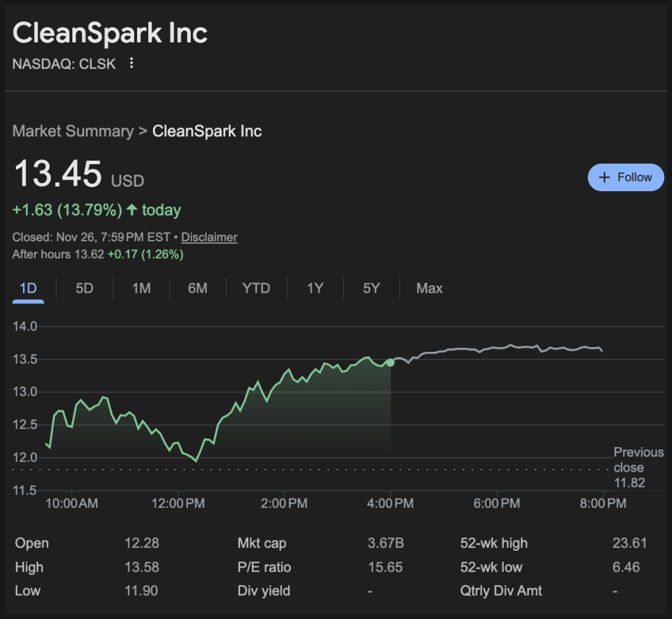Show the 1M chart range

click(x=141, y=288)
